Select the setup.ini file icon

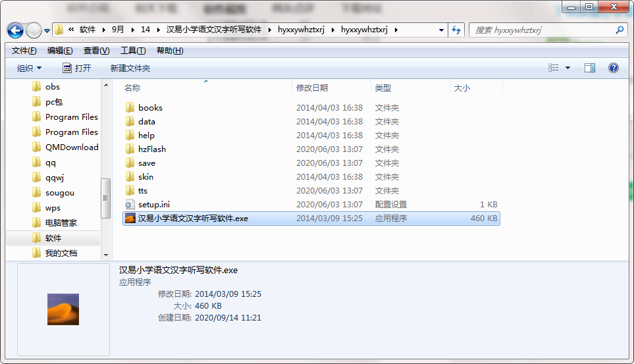[130, 204]
